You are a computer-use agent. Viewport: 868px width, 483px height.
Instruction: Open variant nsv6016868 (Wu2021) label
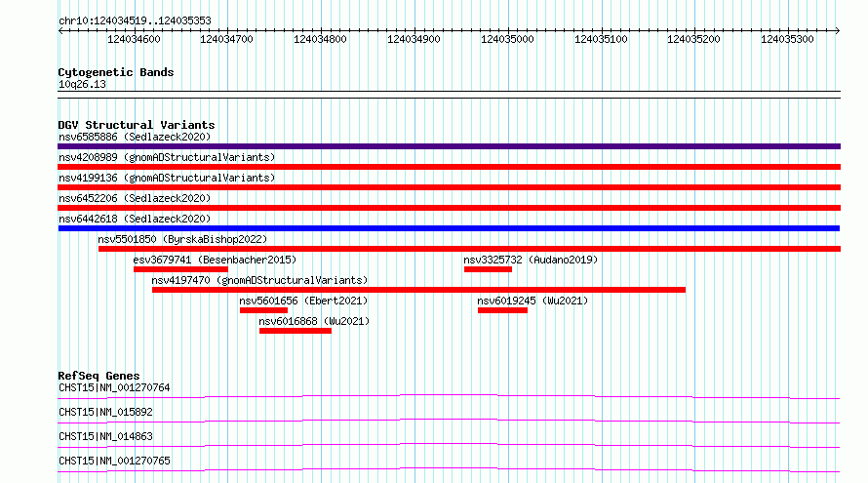[x=314, y=321]
